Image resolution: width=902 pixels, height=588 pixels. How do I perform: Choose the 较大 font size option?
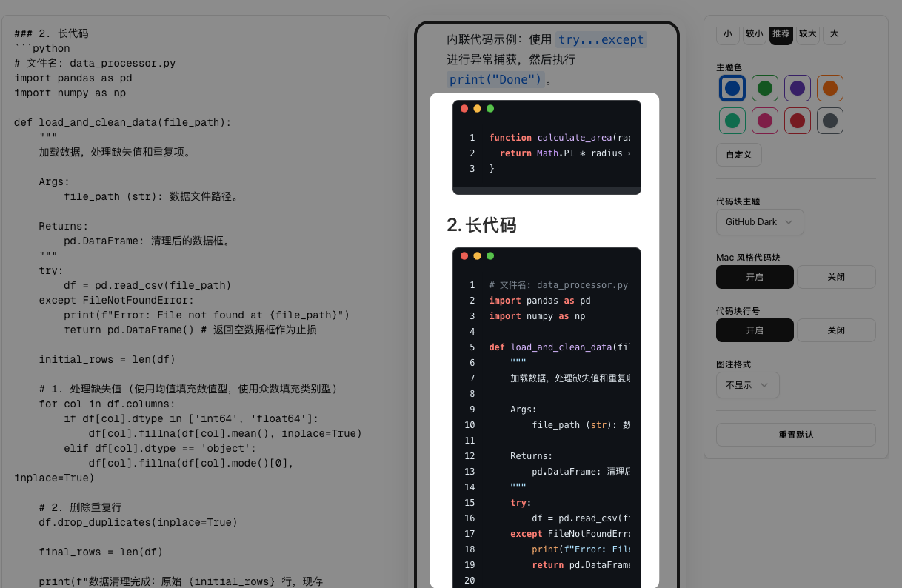click(x=807, y=34)
